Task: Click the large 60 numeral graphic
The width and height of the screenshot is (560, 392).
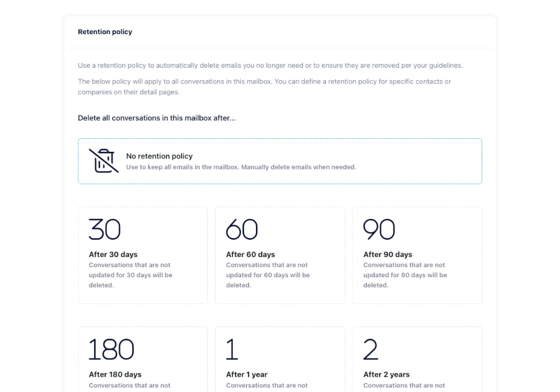Action: coord(242,229)
